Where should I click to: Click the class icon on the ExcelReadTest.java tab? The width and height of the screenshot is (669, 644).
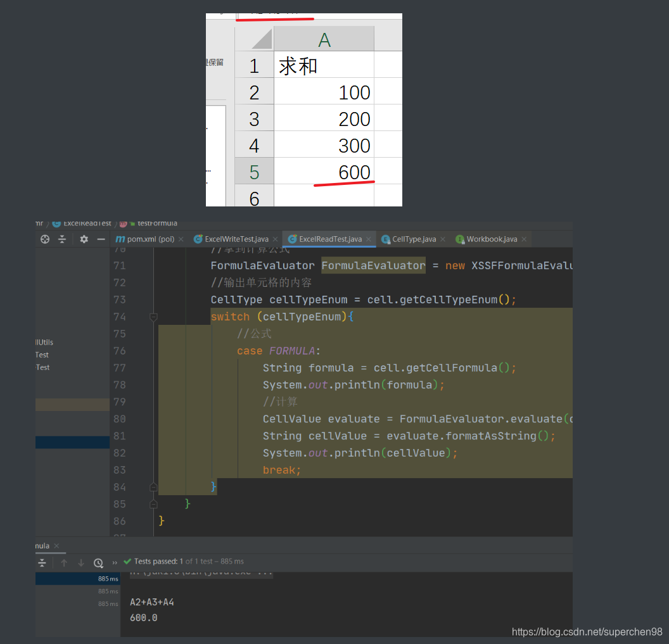292,239
